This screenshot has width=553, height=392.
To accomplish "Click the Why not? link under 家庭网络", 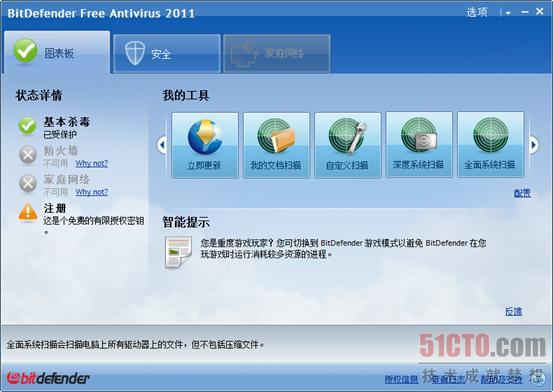I will [92, 192].
